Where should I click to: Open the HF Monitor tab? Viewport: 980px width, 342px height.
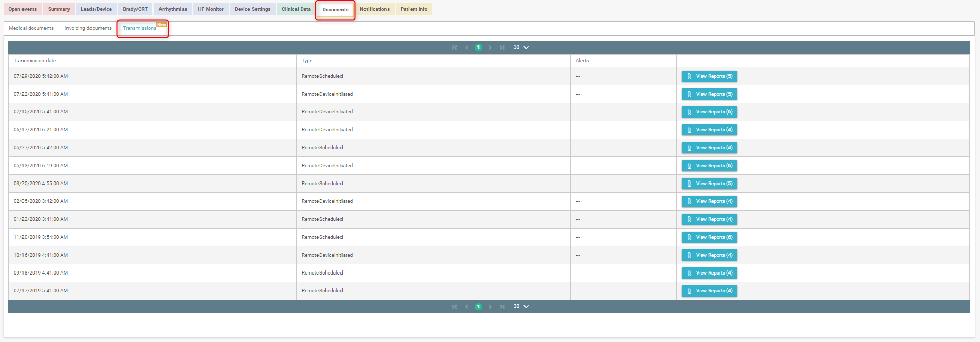211,9
